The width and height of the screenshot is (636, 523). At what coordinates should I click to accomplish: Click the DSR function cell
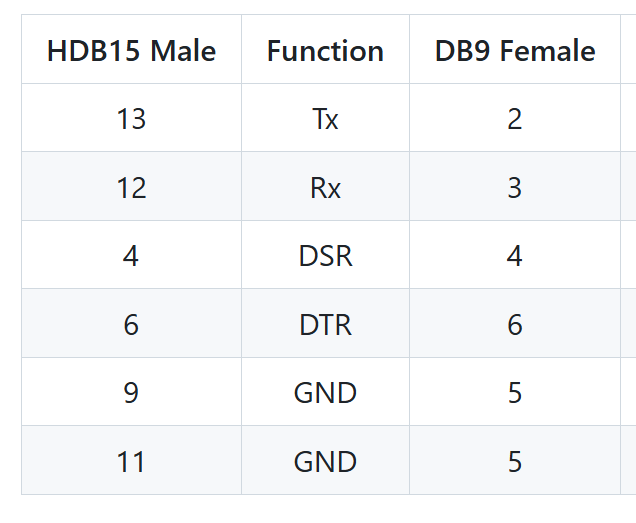(325, 256)
